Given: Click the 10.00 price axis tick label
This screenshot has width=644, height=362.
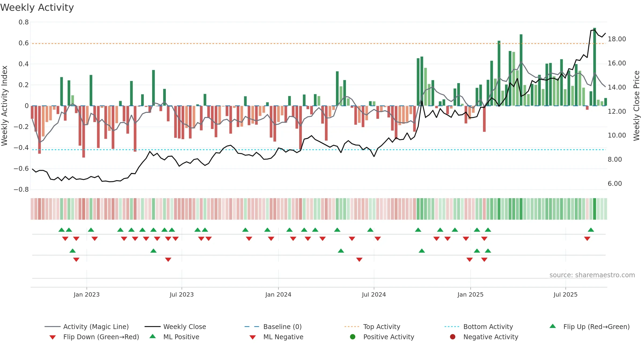Looking at the screenshot, I should 617,135.
